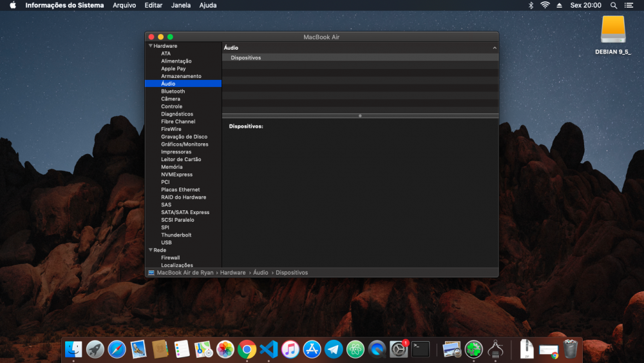Open System Preferences with update badge
Viewport: 644px width, 363px height.
click(399, 349)
